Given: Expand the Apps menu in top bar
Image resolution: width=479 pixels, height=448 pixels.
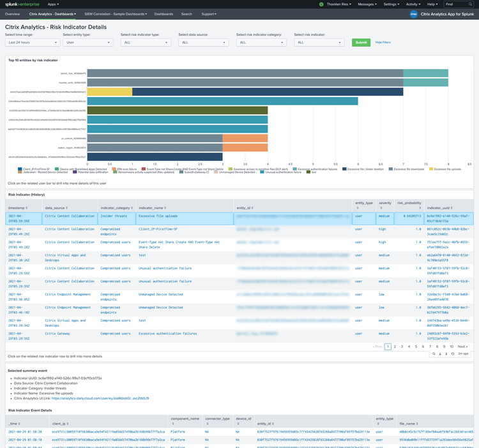Looking at the screenshot, I should [x=53, y=4].
